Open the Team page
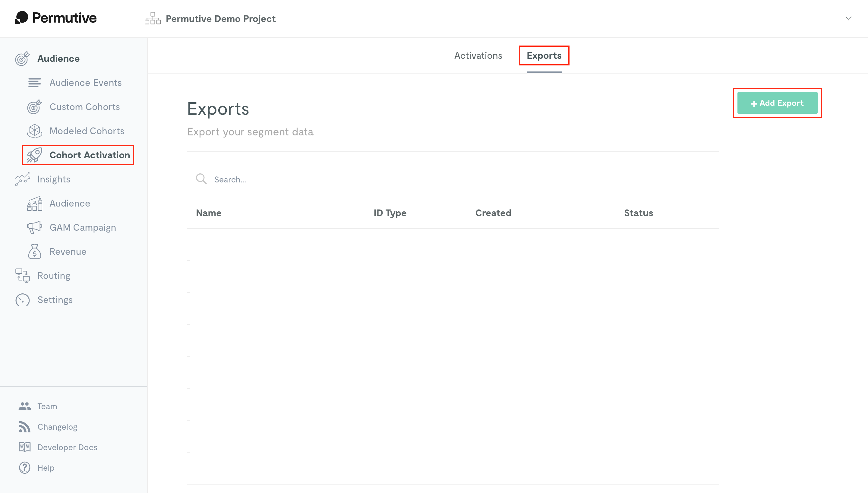The image size is (868, 493). pos(47,406)
